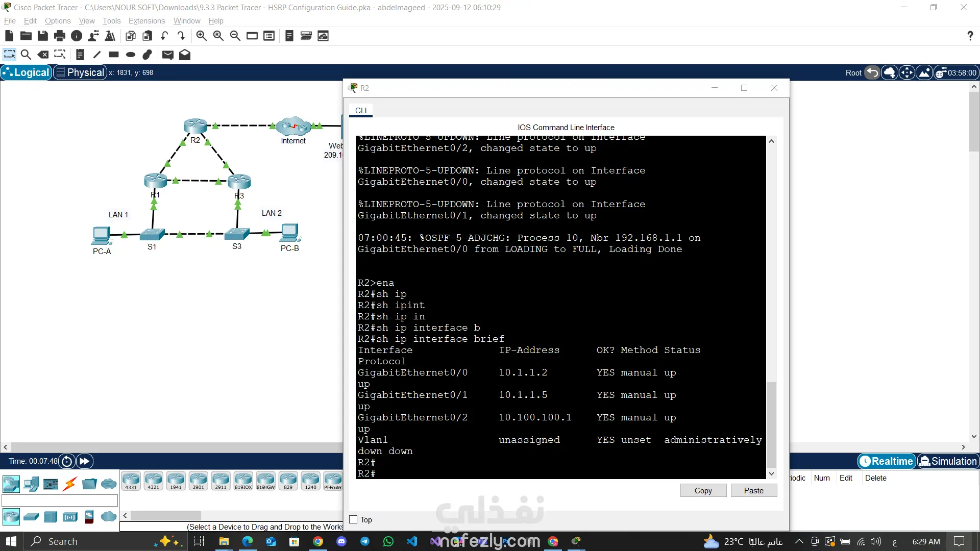Toggle the Top checkbox in R2 window
This screenshot has width=980, height=551.
pyautogui.click(x=353, y=519)
